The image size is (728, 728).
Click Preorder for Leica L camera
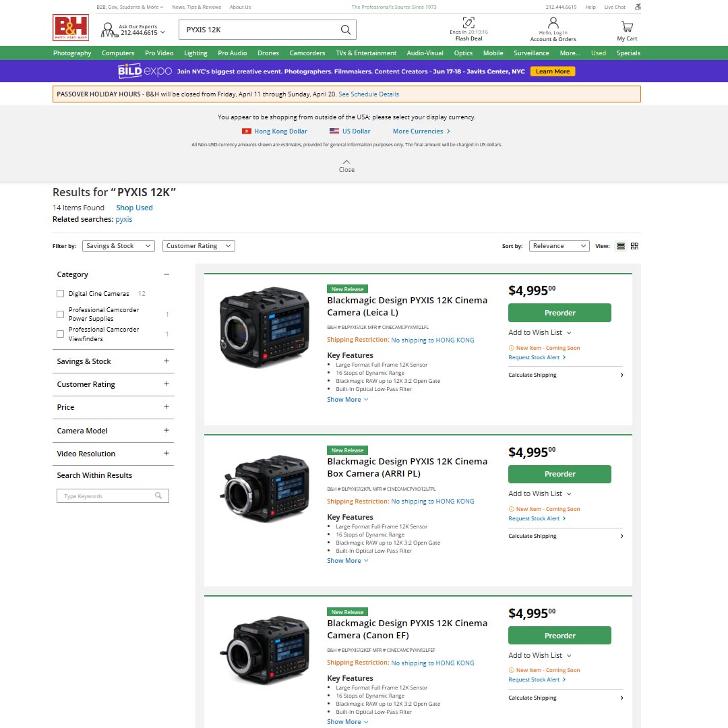coord(559,313)
